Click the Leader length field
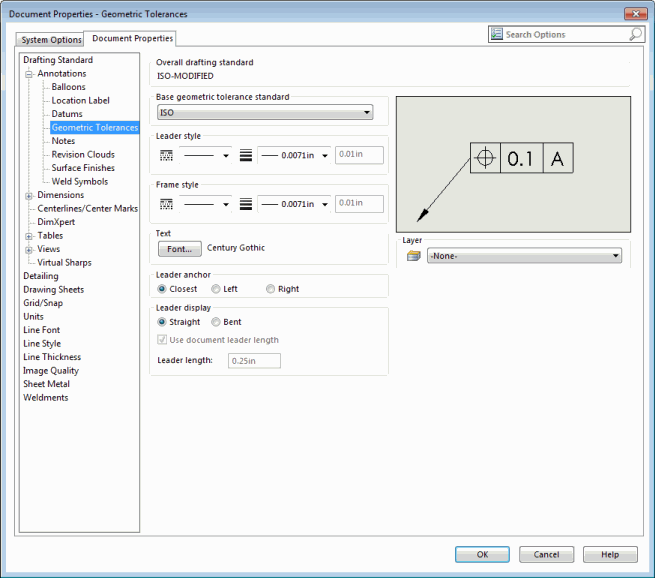 [x=254, y=361]
